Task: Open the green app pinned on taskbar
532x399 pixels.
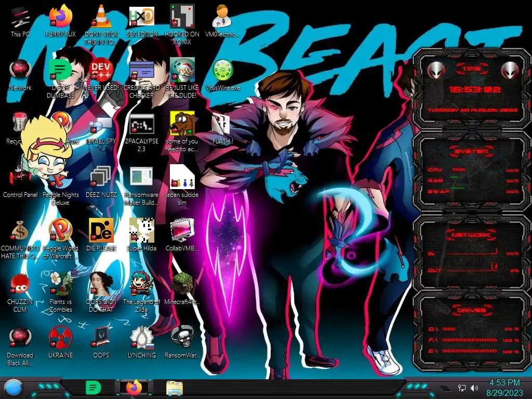Action: tap(94, 388)
